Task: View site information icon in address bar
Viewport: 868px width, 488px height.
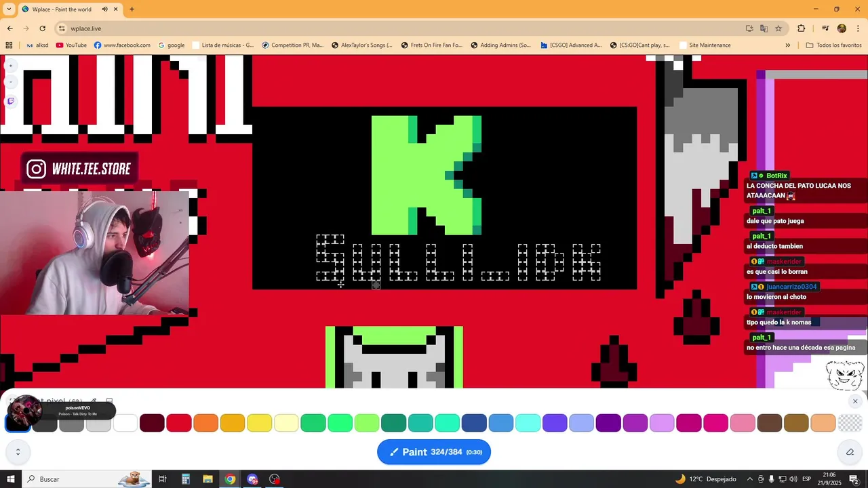Action: click(62, 28)
